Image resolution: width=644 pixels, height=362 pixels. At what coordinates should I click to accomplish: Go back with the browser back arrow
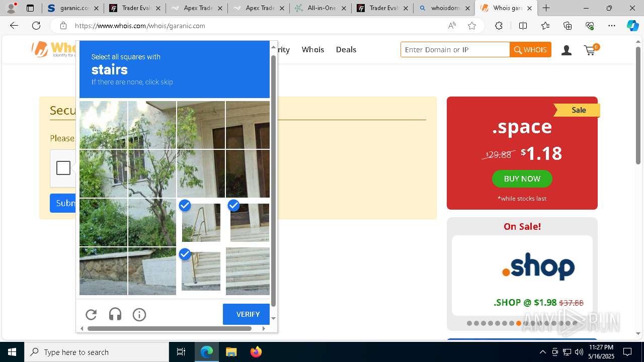click(14, 26)
